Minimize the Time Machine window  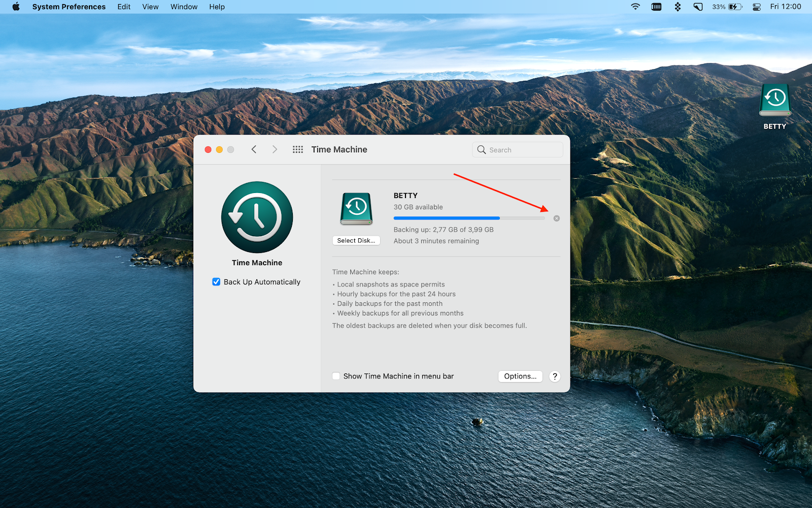pyautogui.click(x=219, y=149)
